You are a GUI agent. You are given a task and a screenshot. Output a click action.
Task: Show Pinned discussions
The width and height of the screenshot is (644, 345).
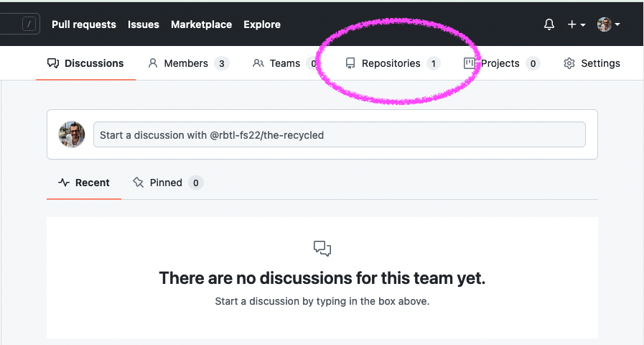tap(166, 183)
